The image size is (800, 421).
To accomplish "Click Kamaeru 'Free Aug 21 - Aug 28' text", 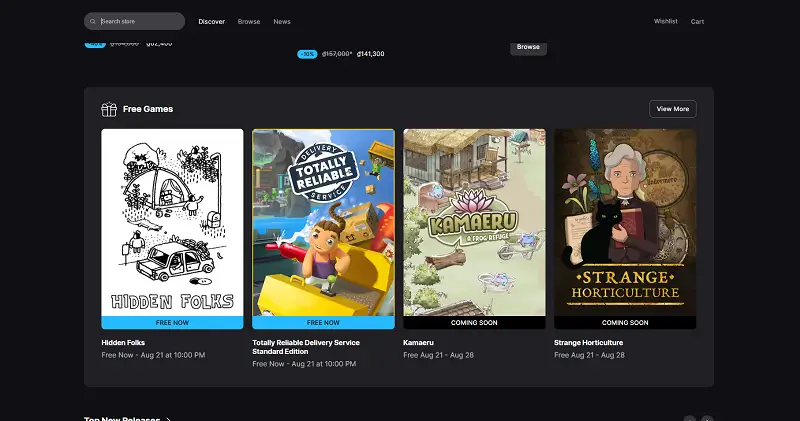I will click(x=438, y=355).
